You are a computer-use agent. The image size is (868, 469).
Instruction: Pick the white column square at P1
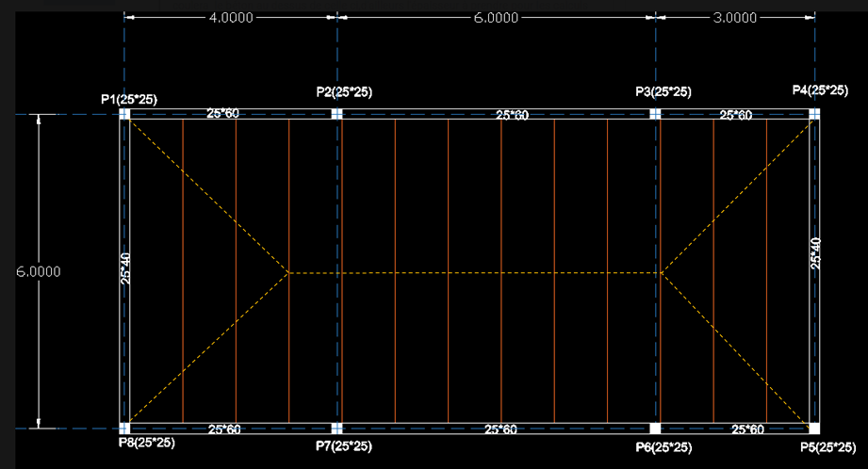(124, 114)
